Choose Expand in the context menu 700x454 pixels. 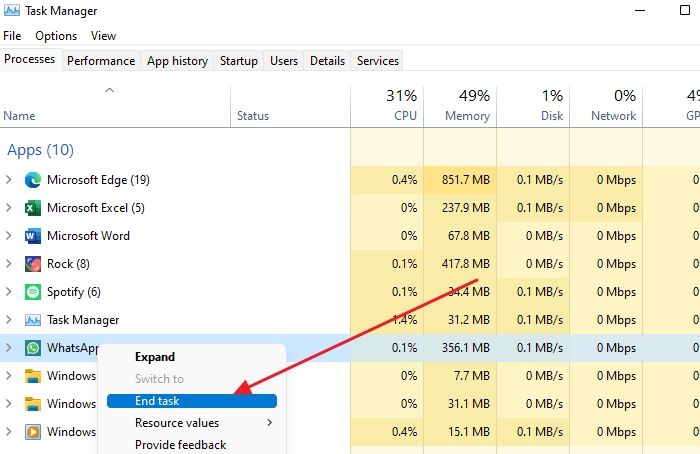192,357
